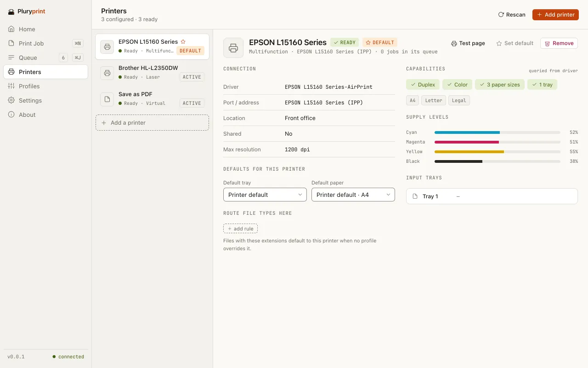Click the Print Job document icon

(11, 43)
